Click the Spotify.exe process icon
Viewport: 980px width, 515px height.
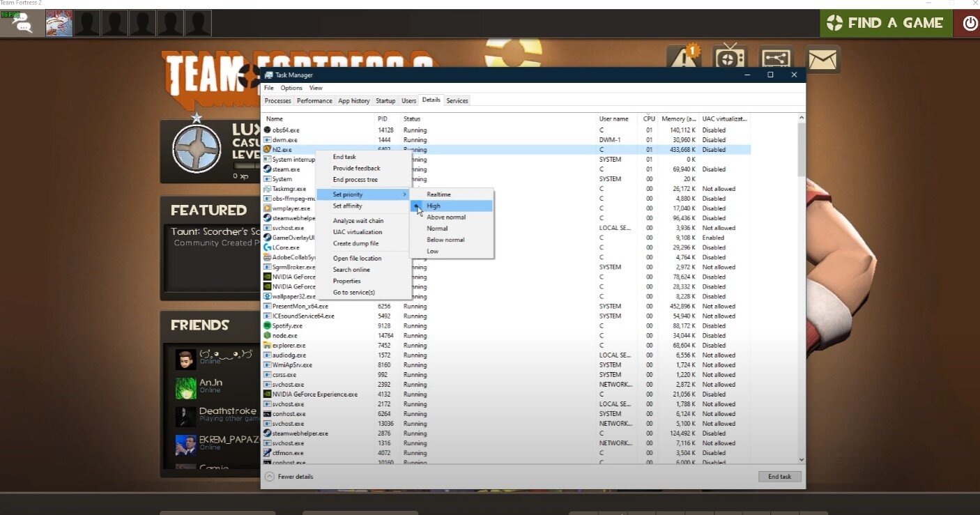[267, 325]
